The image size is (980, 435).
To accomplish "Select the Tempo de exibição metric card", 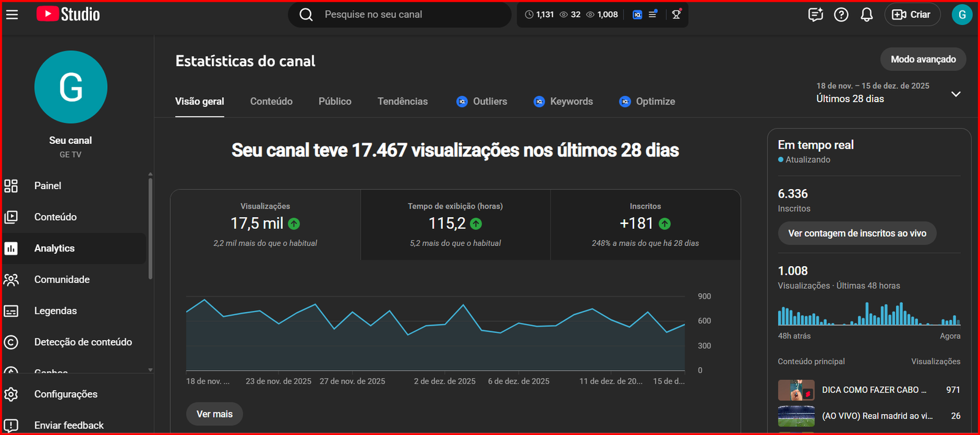I will pyautogui.click(x=455, y=225).
